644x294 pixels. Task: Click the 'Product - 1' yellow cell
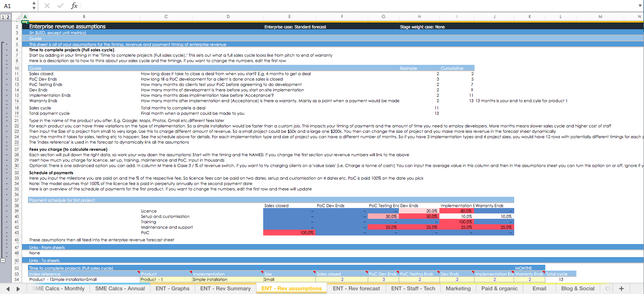pyautogui.click(x=166, y=279)
